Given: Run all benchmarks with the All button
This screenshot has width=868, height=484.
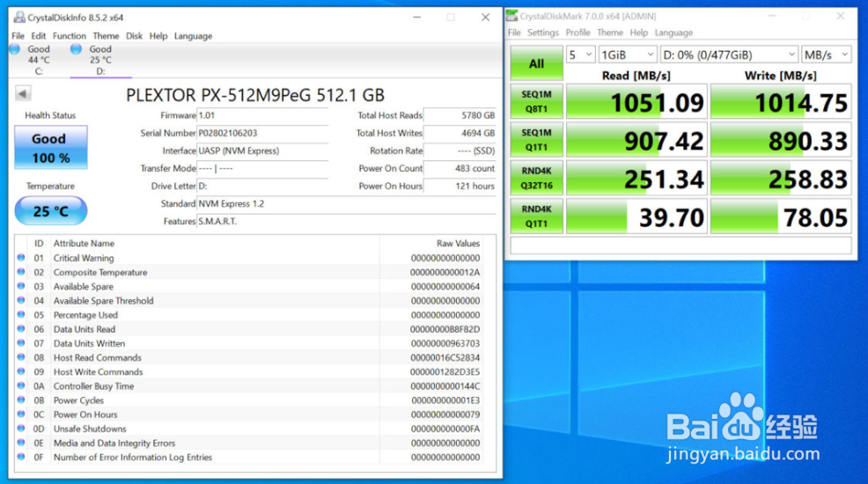Looking at the screenshot, I should pos(536,63).
